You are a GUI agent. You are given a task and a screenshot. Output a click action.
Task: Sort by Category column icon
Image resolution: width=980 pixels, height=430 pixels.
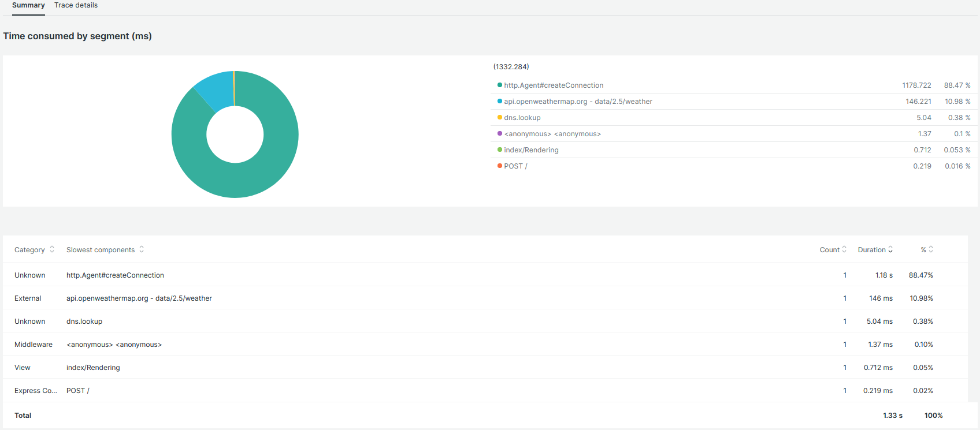[52, 249]
